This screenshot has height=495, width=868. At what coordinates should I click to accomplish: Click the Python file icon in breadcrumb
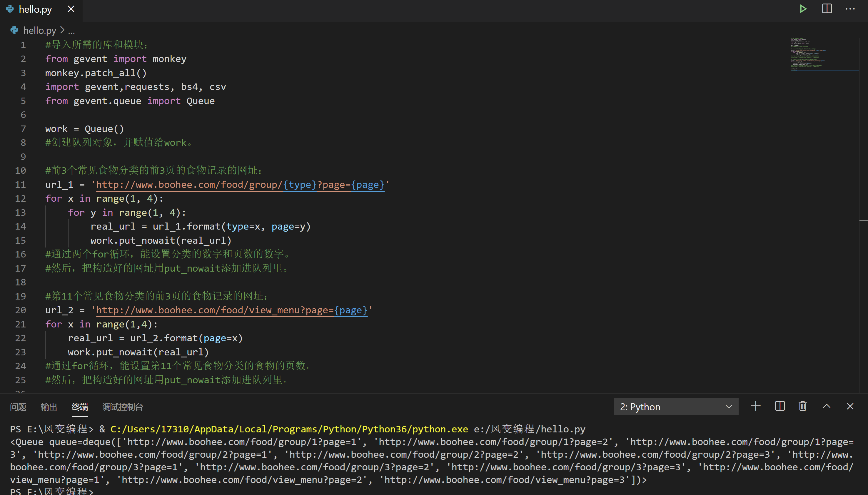(x=14, y=30)
